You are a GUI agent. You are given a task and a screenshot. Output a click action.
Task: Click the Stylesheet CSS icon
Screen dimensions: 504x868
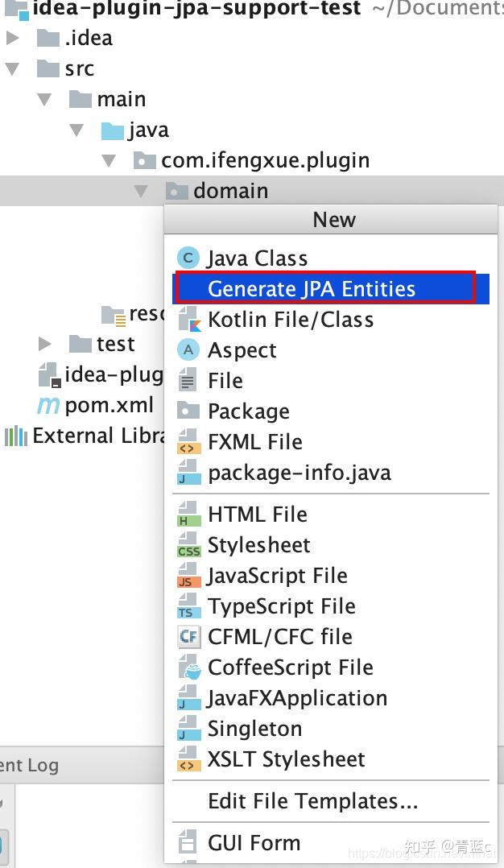[x=188, y=544]
